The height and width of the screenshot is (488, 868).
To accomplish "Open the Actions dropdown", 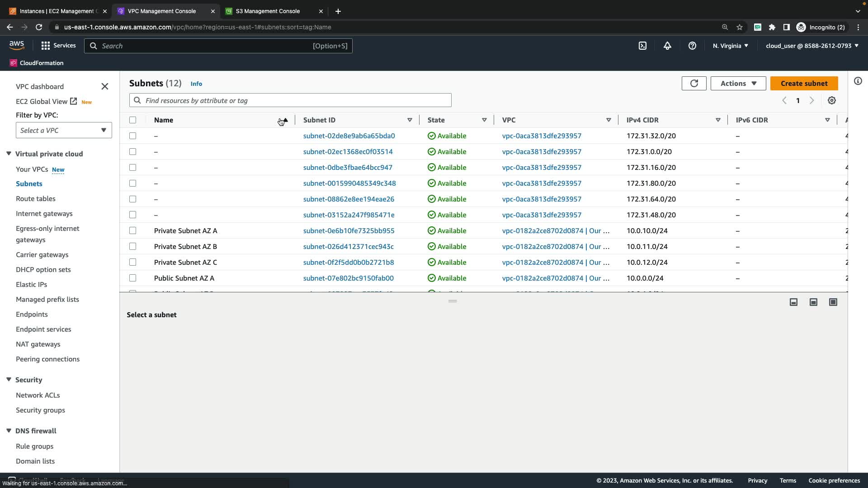I will (738, 83).
